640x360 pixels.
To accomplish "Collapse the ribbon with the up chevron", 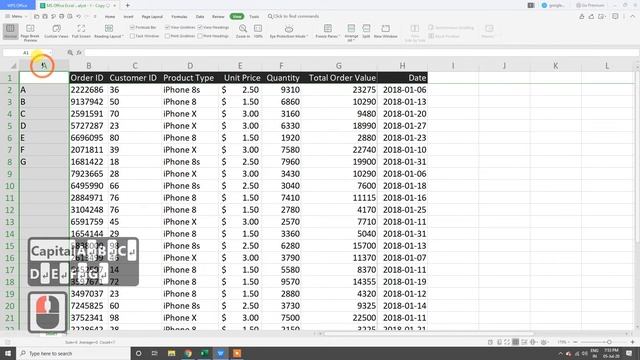I will click(x=633, y=17).
